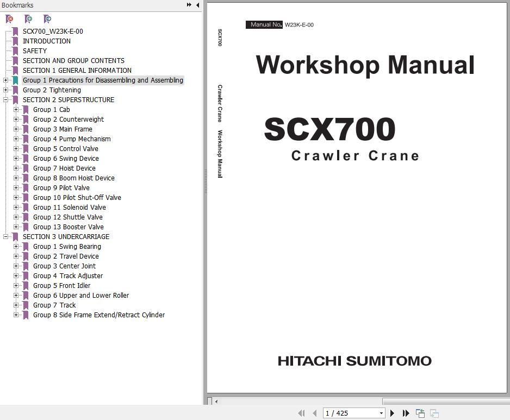This screenshot has width=510, height=420.
Task: Open the INTRODUCTION bookmark
Action: (x=47, y=41)
